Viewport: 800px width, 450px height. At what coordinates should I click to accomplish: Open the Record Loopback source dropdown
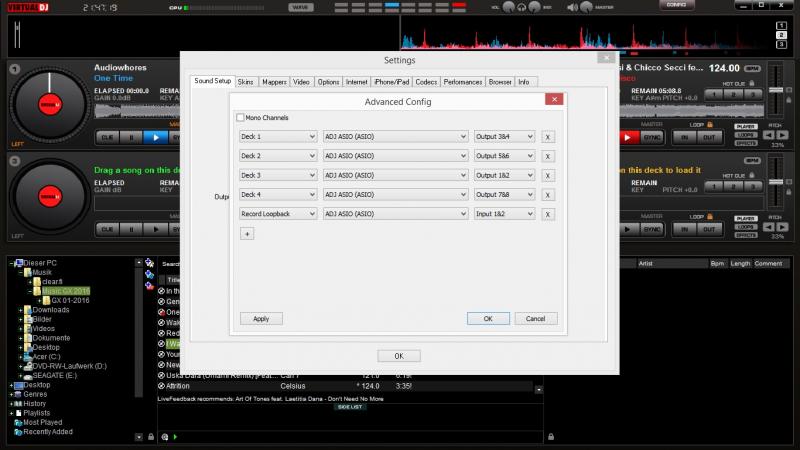click(278, 214)
